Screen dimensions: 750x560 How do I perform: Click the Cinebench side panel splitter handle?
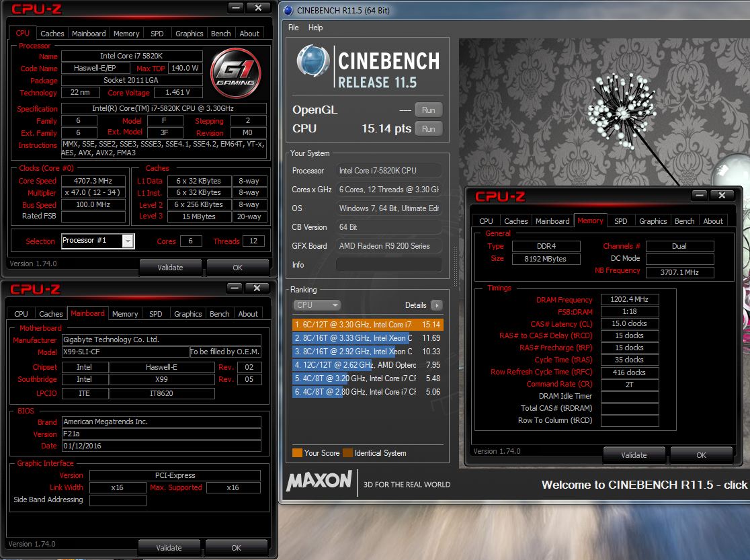tap(455, 267)
